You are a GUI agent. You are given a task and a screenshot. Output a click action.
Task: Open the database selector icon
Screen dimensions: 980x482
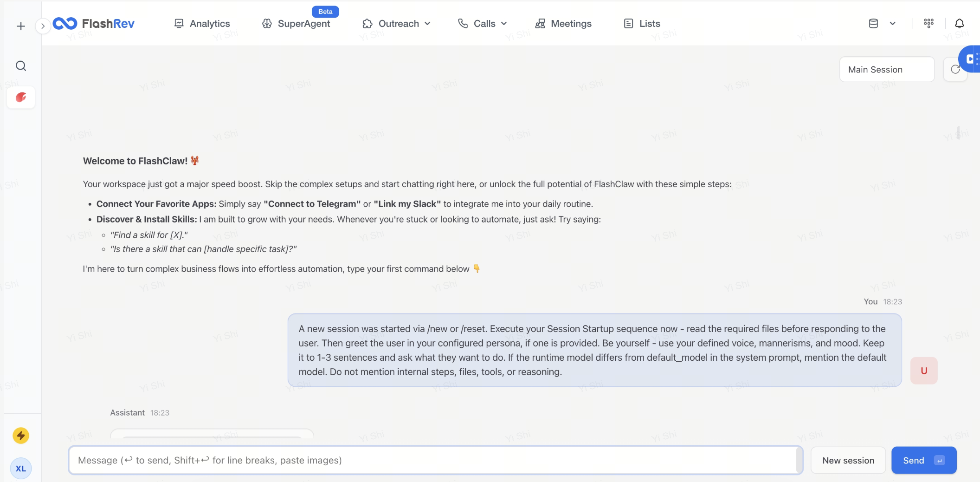pyautogui.click(x=873, y=23)
